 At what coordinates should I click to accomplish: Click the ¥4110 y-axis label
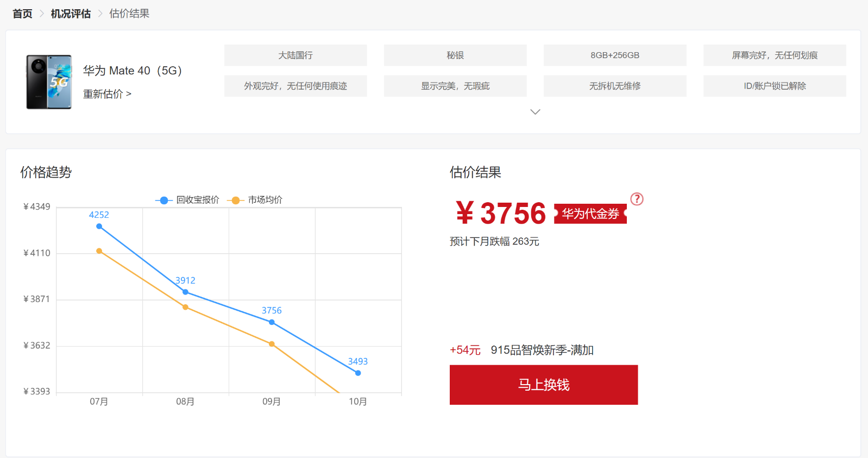click(36, 253)
